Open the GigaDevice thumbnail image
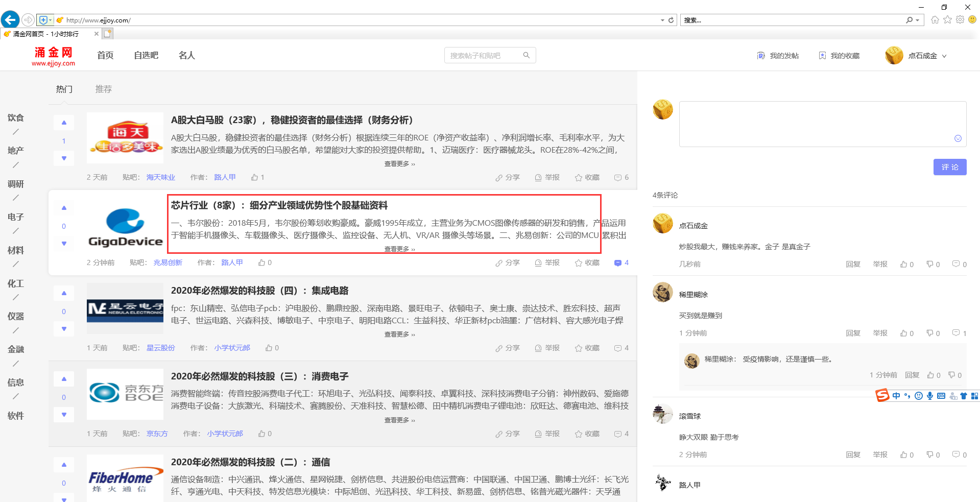 tap(125, 223)
